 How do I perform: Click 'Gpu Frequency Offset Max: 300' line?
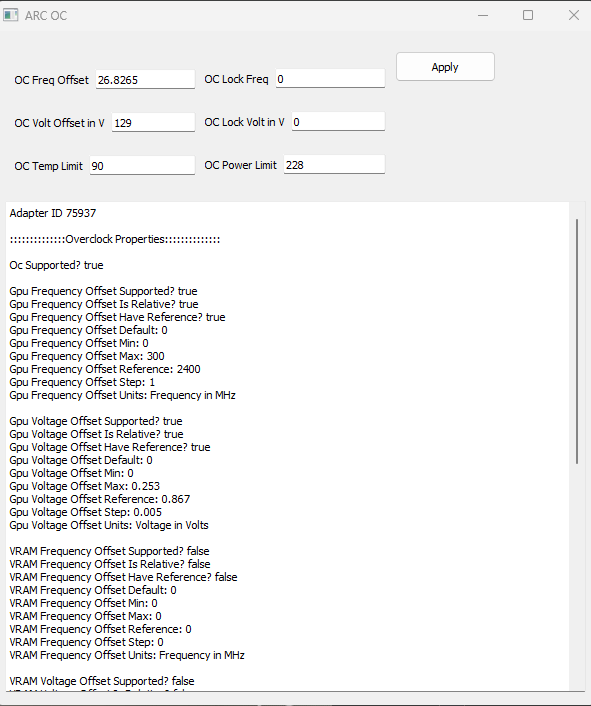87,357
